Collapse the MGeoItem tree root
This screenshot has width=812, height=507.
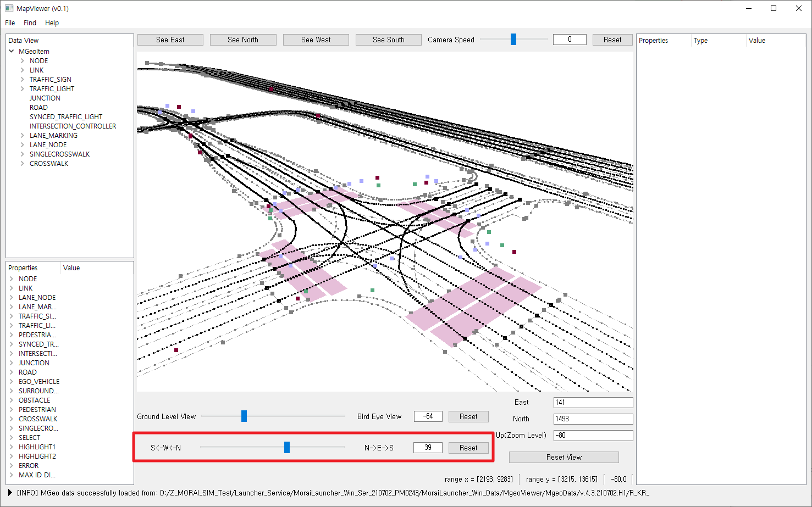pyautogui.click(x=12, y=51)
